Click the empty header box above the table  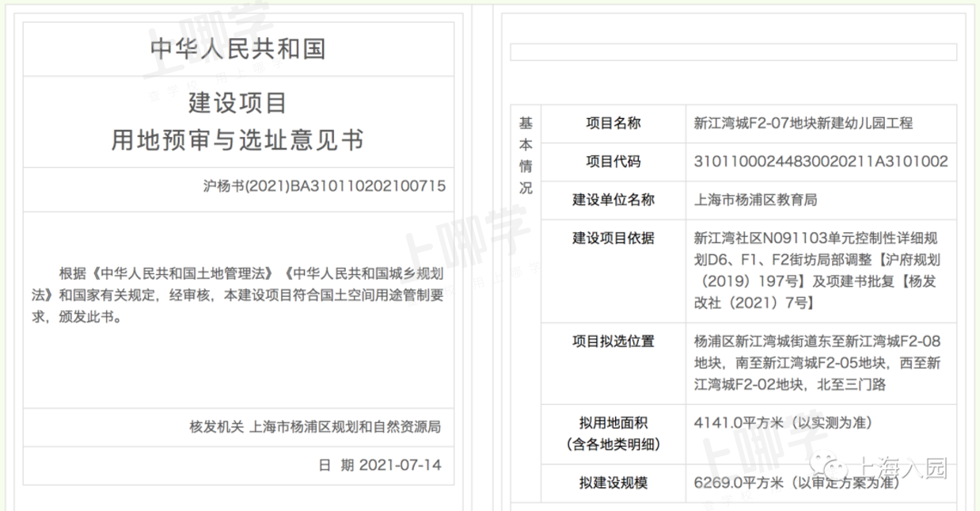point(733,52)
